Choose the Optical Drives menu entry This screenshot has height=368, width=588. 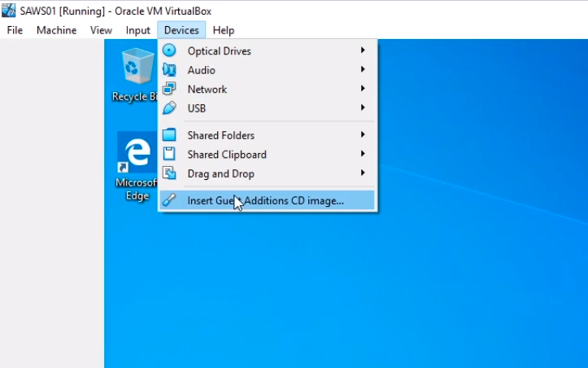[x=267, y=50]
